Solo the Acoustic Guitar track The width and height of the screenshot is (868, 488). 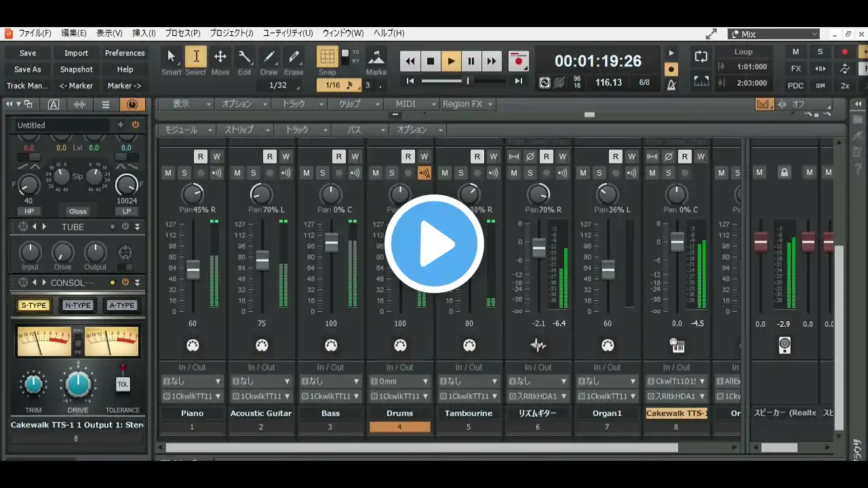click(x=253, y=173)
